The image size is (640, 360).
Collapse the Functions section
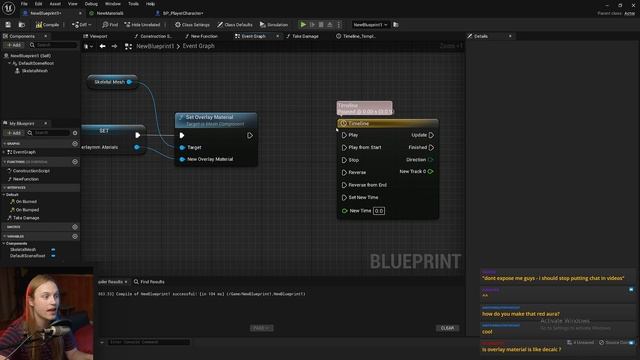tap(4, 162)
